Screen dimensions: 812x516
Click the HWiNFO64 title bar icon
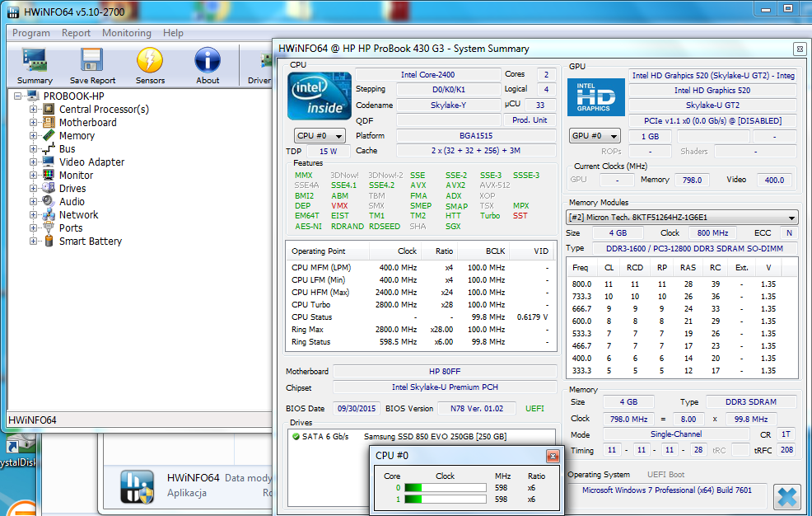13,12
